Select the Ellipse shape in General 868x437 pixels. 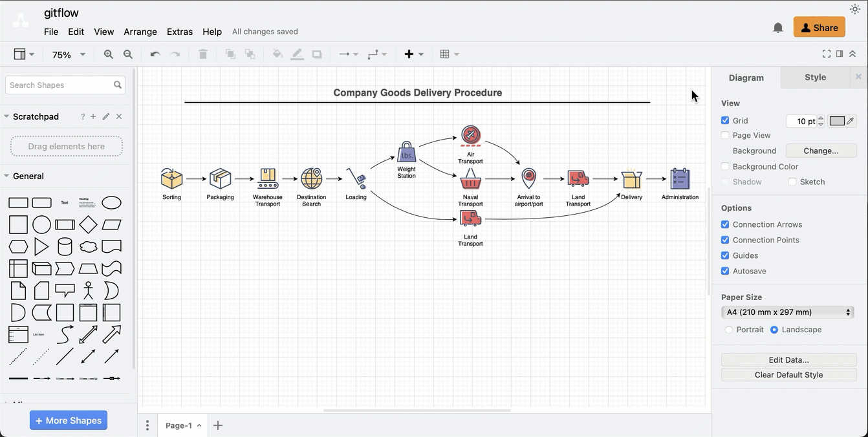(x=112, y=203)
